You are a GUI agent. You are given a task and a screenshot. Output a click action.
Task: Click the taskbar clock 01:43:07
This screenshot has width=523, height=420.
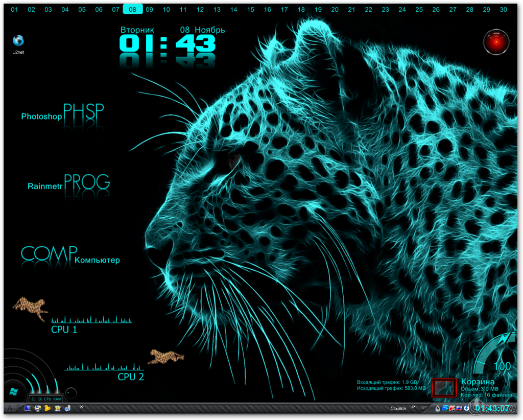pyautogui.click(x=492, y=408)
